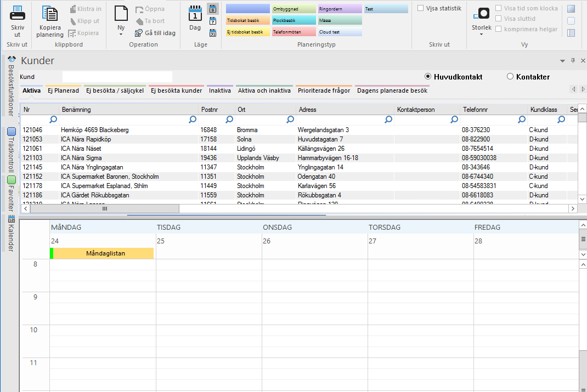Image resolution: width=587 pixels, height=392 pixels.
Task: Click the small Kopiera button
Action: [x=83, y=33]
